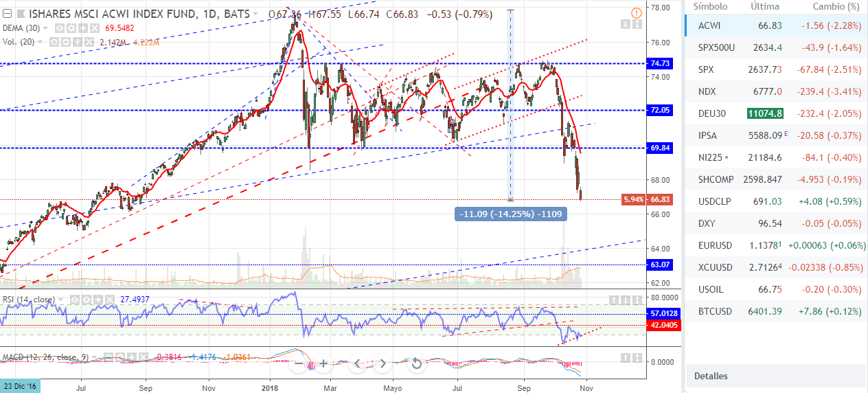Select DXY in the watchlist
The width and height of the screenshot is (868, 393).
point(776,223)
